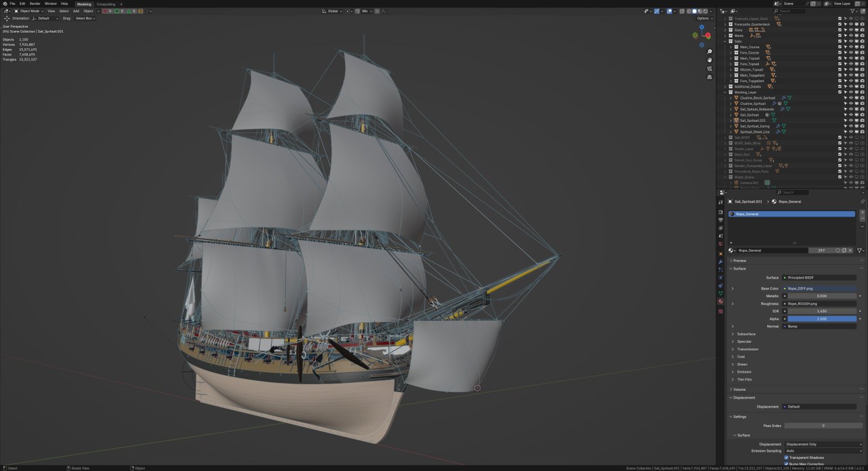
Task: Toggle Transparent Shadows checkbox
Action: pos(787,458)
